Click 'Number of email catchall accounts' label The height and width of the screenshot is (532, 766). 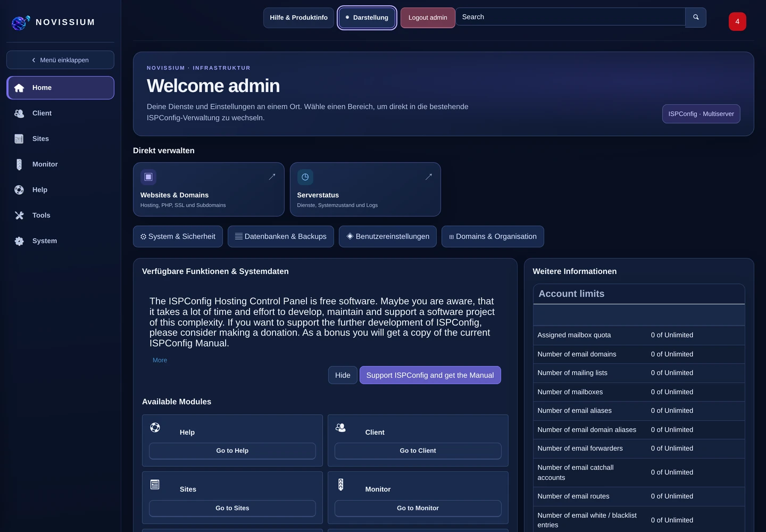576,472
